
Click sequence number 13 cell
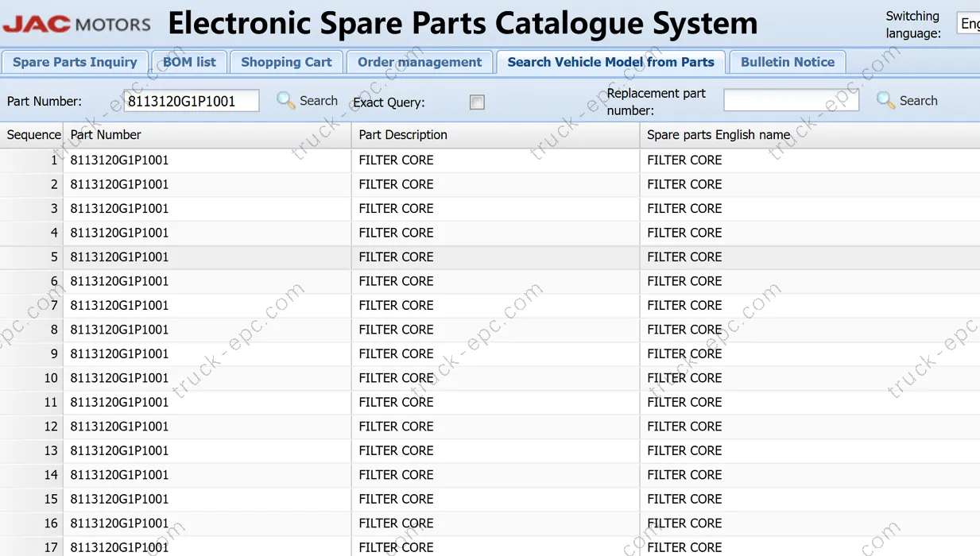(x=32, y=451)
